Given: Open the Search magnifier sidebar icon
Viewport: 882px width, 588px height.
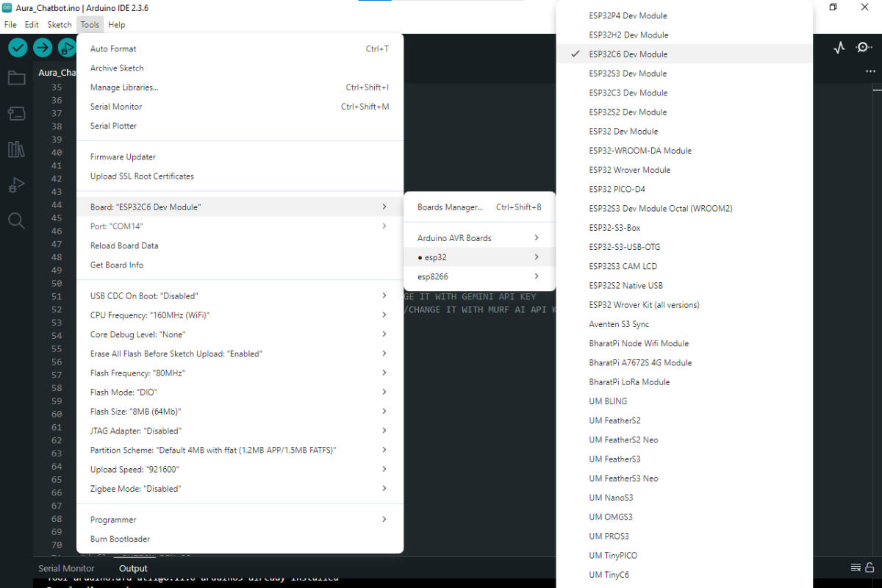Looking at the screenshot, I should pos(16,220).
